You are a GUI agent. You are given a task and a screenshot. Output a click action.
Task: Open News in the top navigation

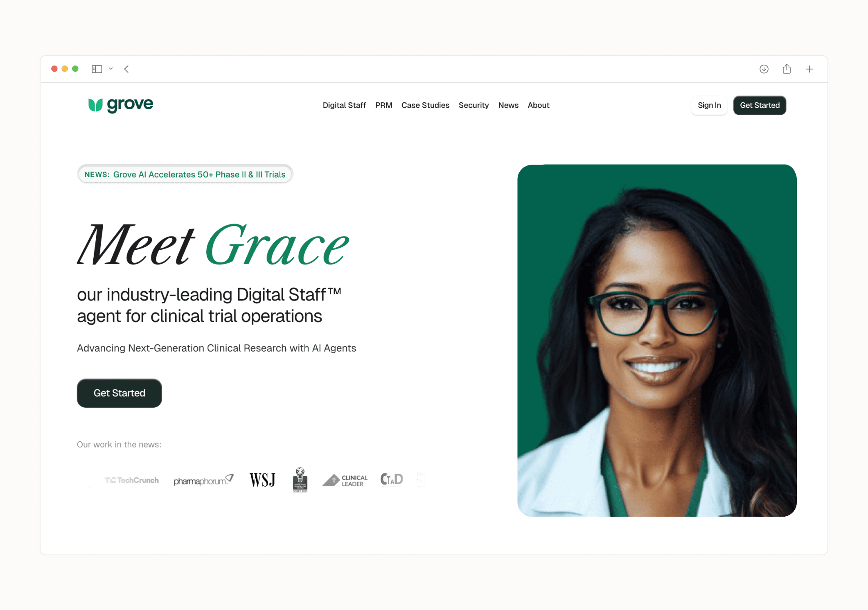(x=508, y=105)
